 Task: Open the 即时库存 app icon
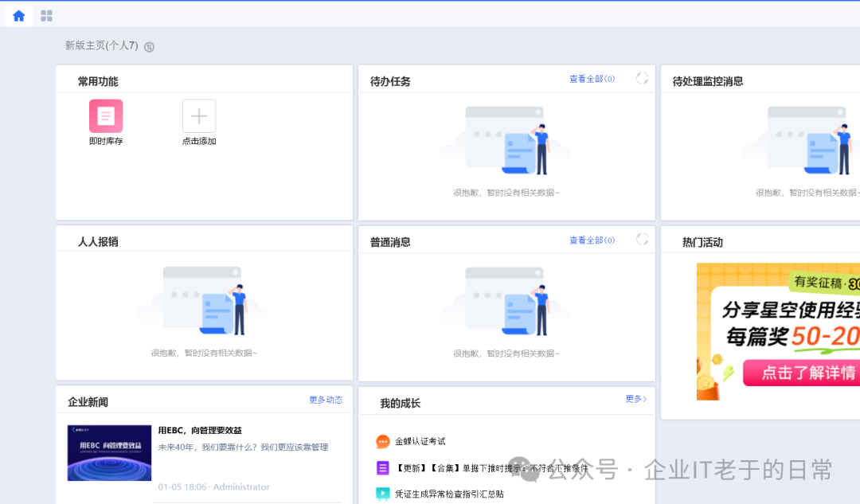(106, 115)
